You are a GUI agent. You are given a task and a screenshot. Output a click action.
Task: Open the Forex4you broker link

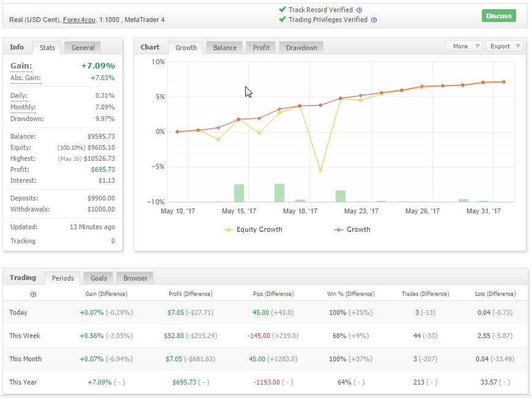[x=80, y=20]
